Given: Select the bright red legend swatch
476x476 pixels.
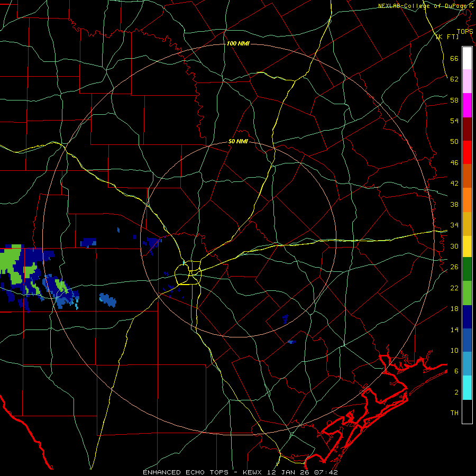Looking at the screenshot, I should [467, 152].
